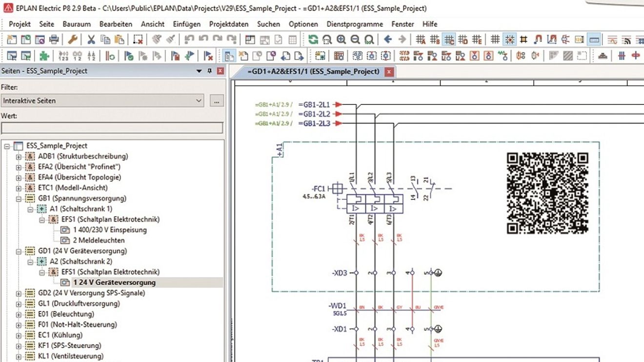Toggle grid E button
This screenshot has height=362, width=644.
tap(477, 40)
